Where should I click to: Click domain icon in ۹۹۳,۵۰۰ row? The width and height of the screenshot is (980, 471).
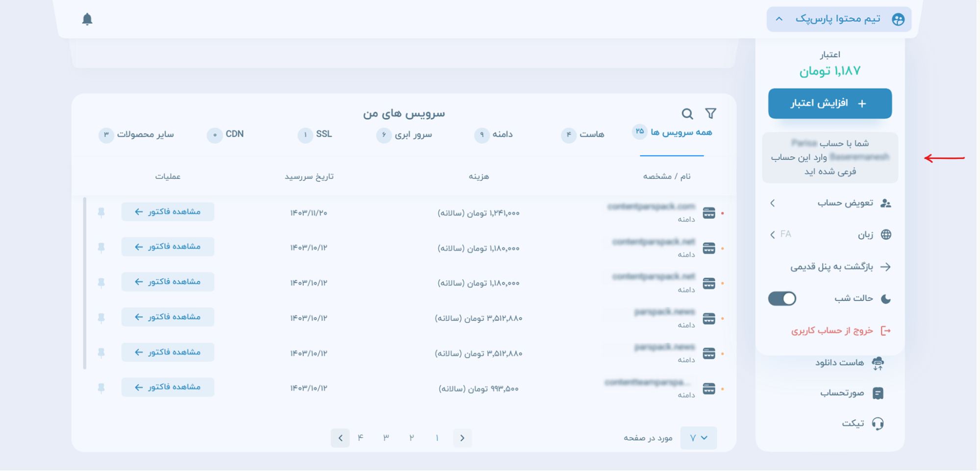708,389
